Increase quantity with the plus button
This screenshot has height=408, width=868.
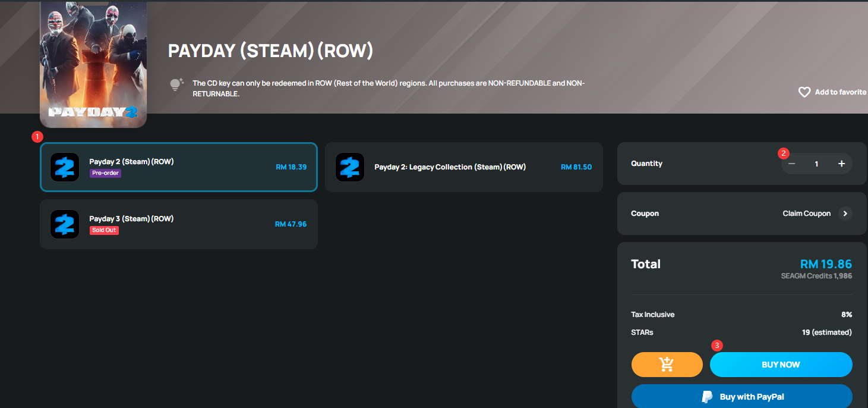[x=841, y=164]
